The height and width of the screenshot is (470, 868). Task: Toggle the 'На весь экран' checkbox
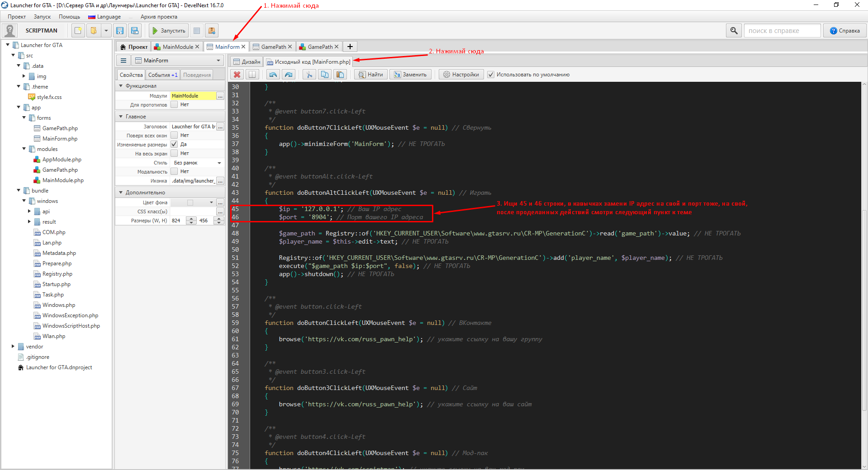[x=174, y=153]
